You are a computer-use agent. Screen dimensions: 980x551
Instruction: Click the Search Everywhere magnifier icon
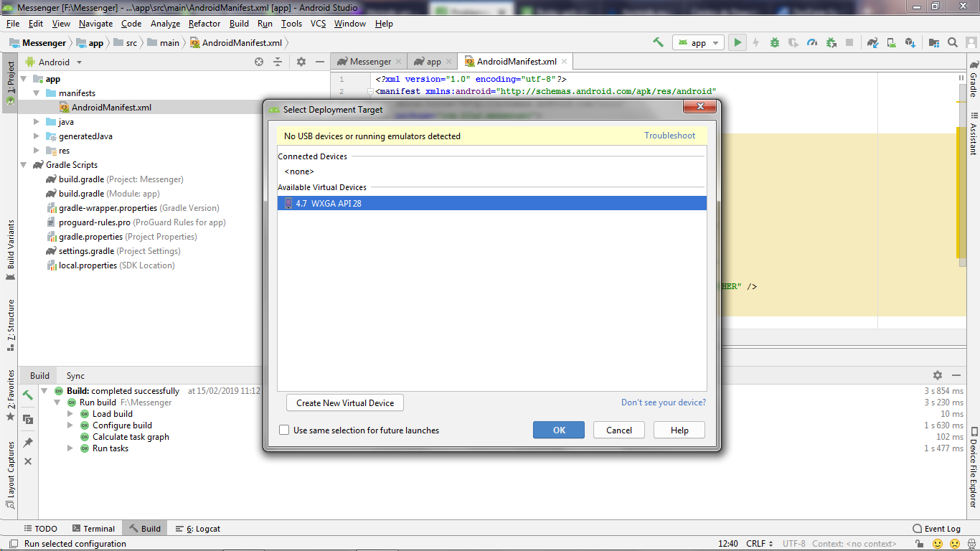pos(953,42)
